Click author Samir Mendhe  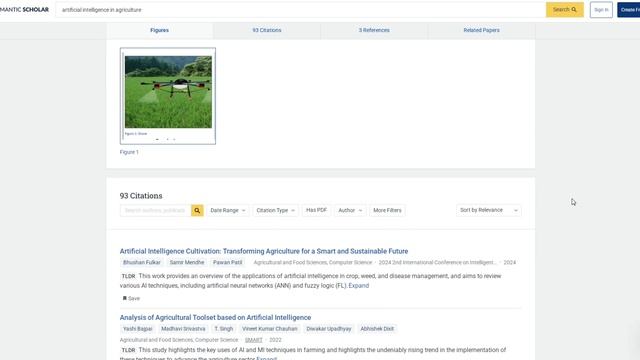[x=187, y=262]
